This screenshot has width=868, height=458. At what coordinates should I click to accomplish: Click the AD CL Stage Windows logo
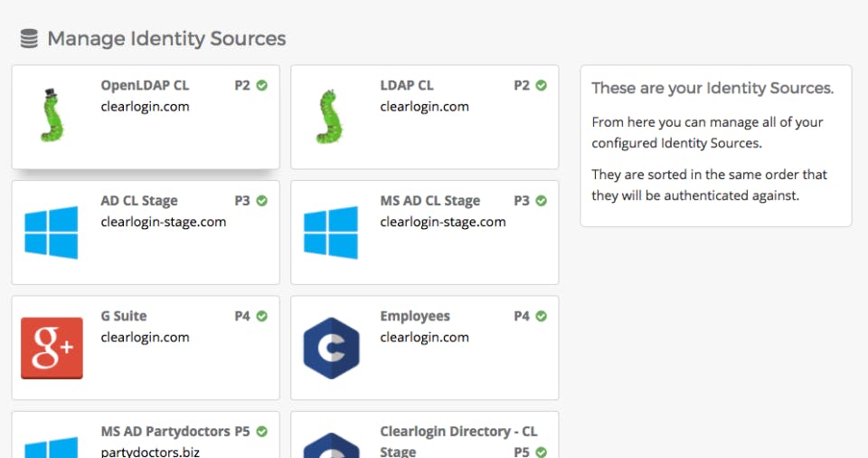click(52, 233)
